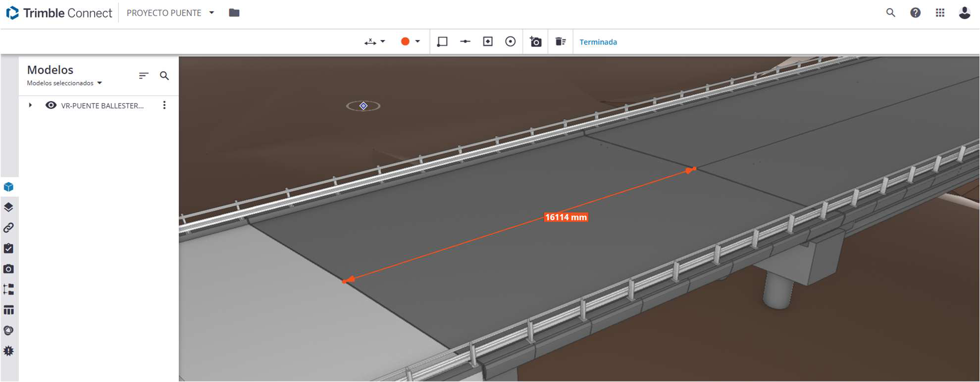Enable the snap to face center tool

488,42
